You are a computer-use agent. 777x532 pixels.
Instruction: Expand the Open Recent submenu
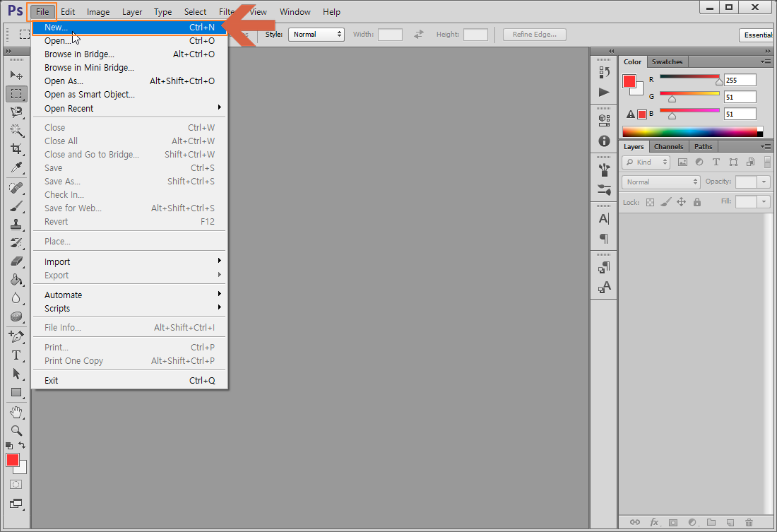point(129,108)
